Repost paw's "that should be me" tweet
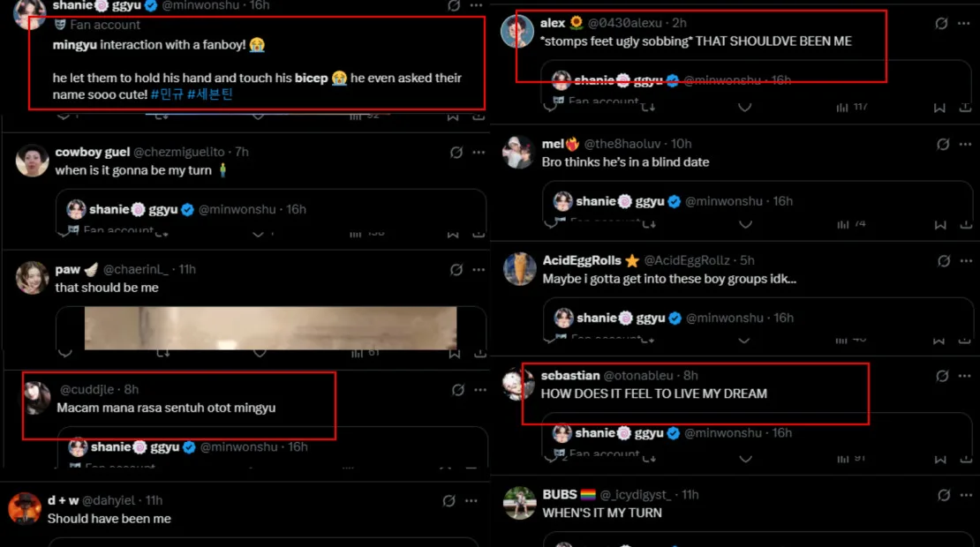The image size is (980, 547). pos(162,352)
